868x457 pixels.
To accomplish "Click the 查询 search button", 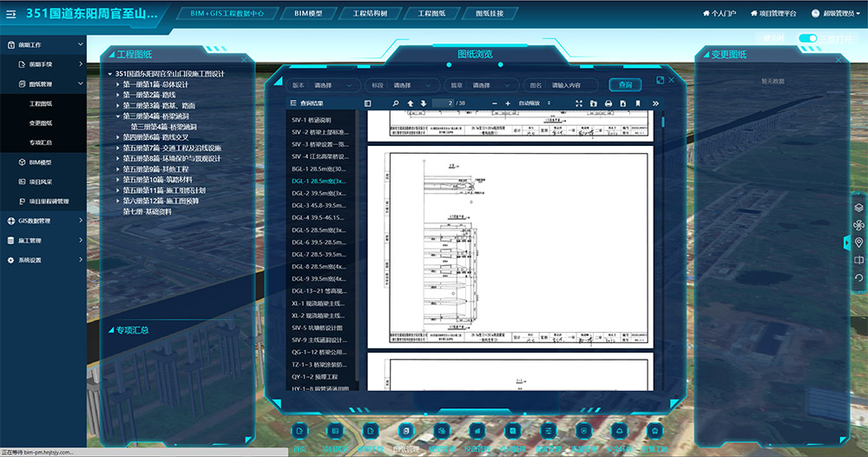I will (625, 85).
